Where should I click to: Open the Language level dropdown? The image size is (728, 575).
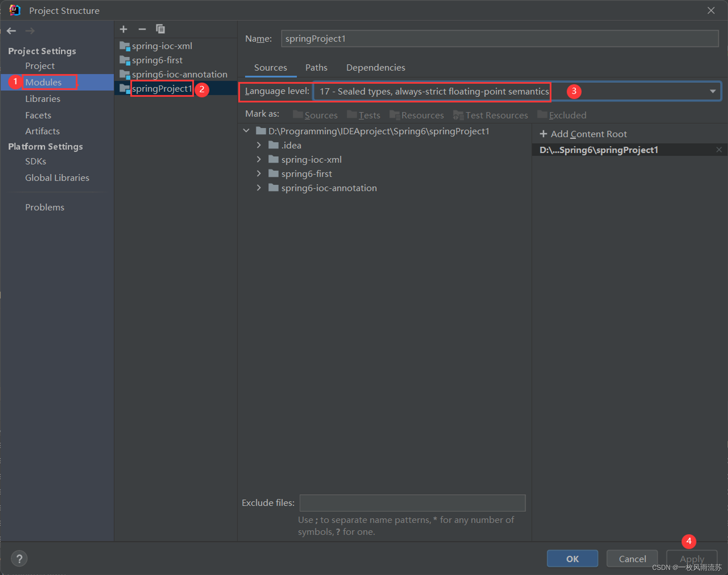tap(712, 91)
